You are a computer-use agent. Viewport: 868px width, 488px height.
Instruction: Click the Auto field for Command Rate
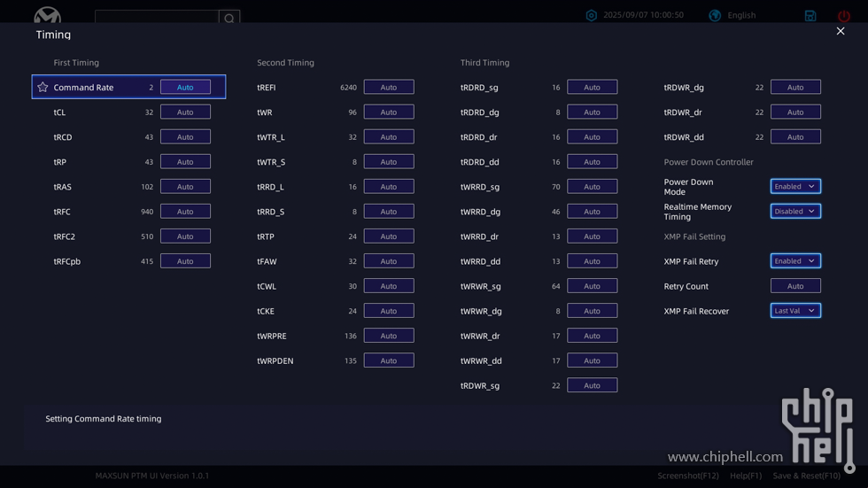click(x=185, y=87)
